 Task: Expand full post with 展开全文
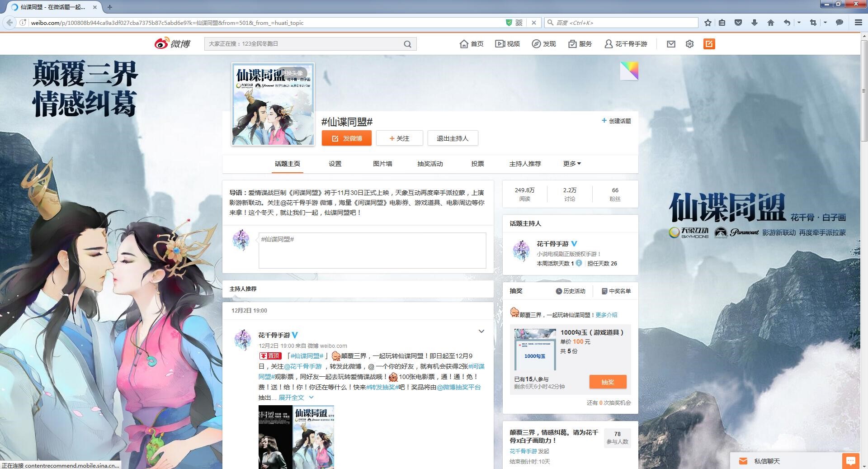tap(296, 398)
